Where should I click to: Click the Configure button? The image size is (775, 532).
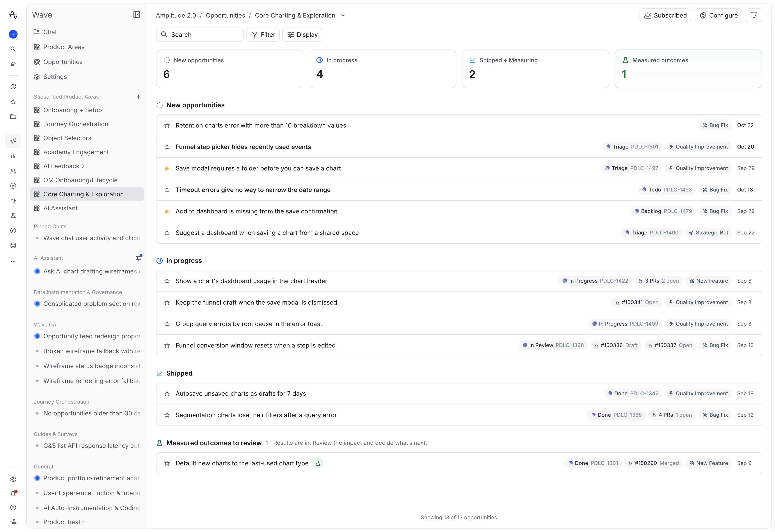coord(718,15)
